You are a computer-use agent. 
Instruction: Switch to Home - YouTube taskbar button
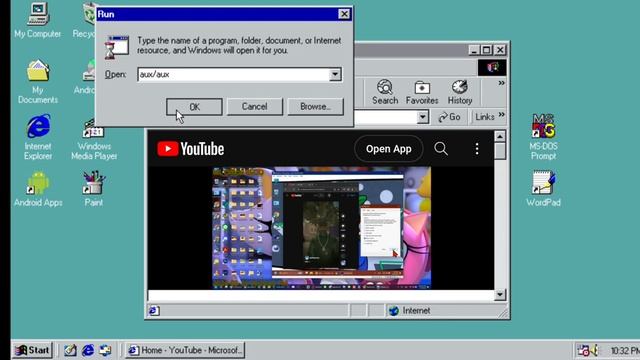tap(185, 350)
